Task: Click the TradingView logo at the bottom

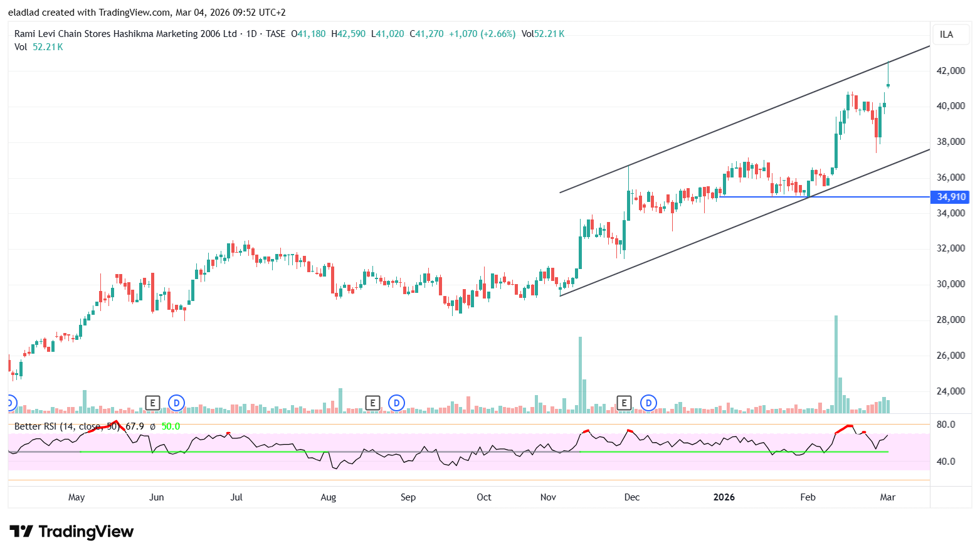Action: click(71, 532)
